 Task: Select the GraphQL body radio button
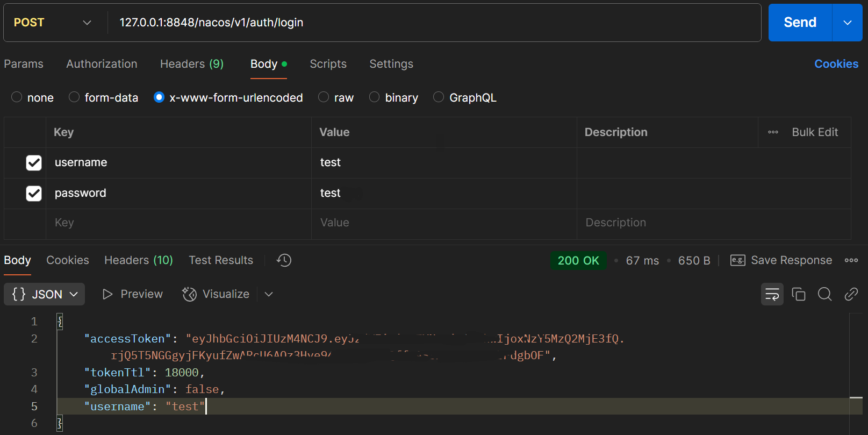439,97
